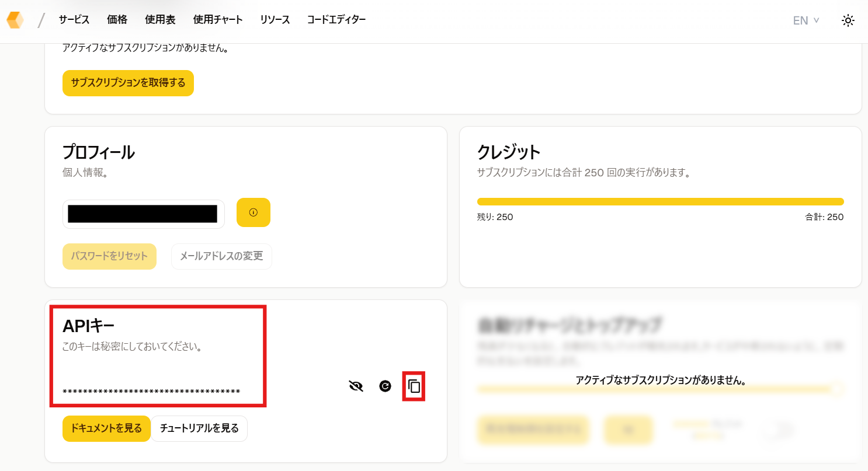Screen dimensions: 868x471
Task: Click the パスワードをリセット button
Action: coord(109,256)
